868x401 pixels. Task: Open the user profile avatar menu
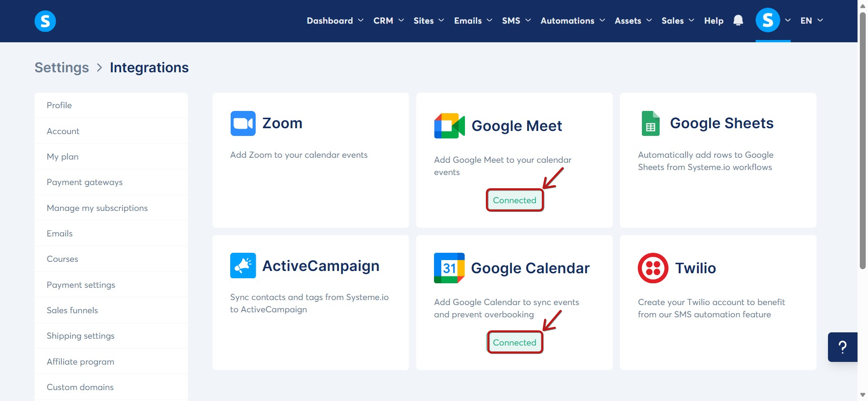(x=768, y=20)
